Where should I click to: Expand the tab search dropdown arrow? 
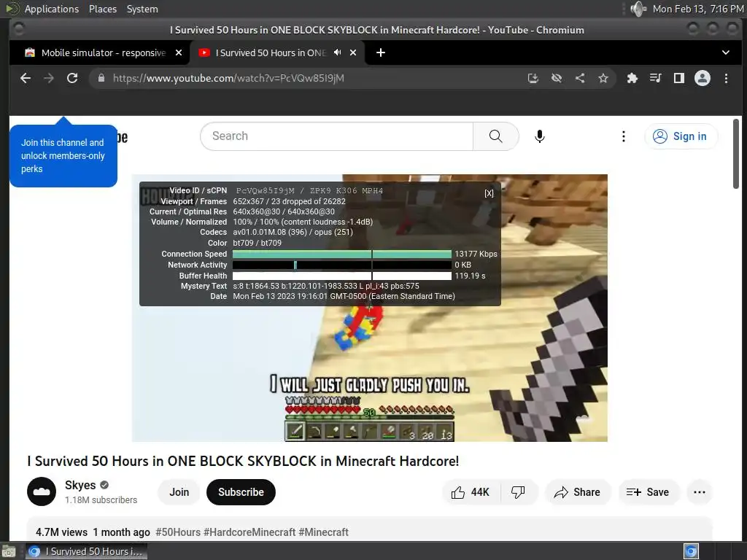[726, 52]
